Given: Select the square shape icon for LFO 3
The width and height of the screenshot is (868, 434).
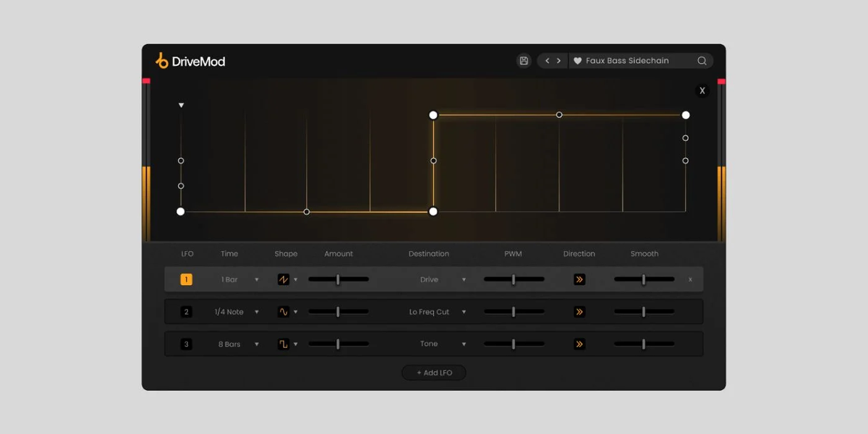Looking at the screenshot, I should coord(284,344).
